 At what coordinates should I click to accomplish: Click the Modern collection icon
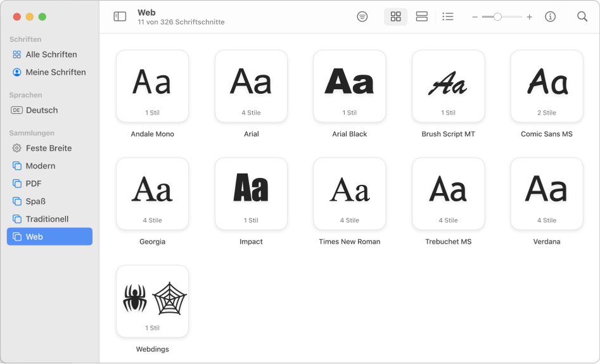[17, 166]
